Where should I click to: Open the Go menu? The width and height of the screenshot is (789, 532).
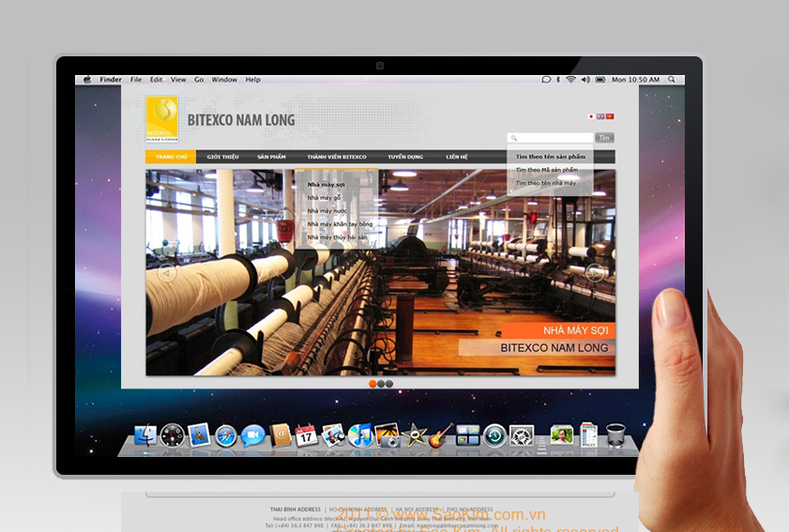(199, 80)
